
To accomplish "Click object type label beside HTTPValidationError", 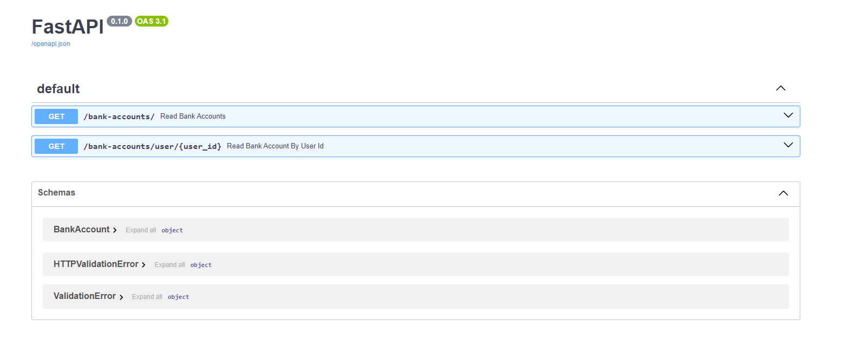I will tap(201, 265).
